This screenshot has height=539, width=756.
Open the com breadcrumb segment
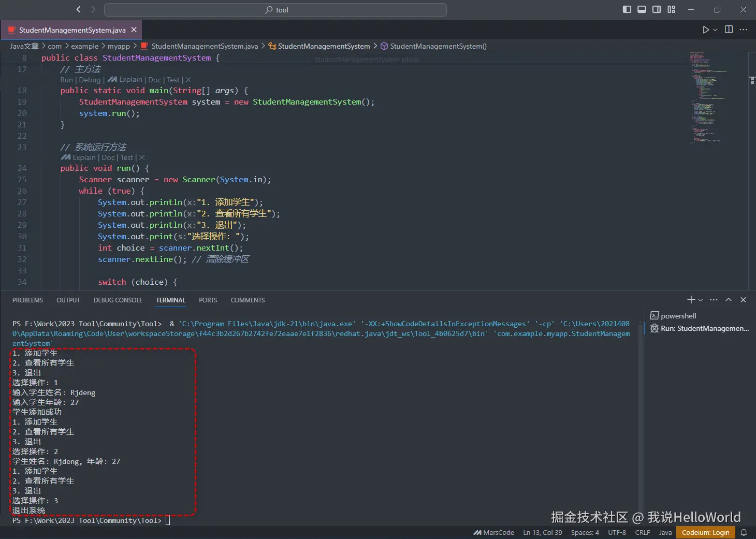54,46
